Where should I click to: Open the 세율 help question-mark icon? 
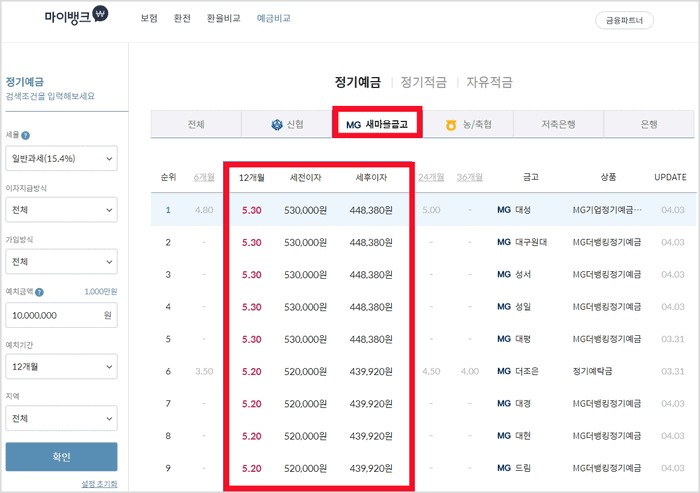point(25,135)
